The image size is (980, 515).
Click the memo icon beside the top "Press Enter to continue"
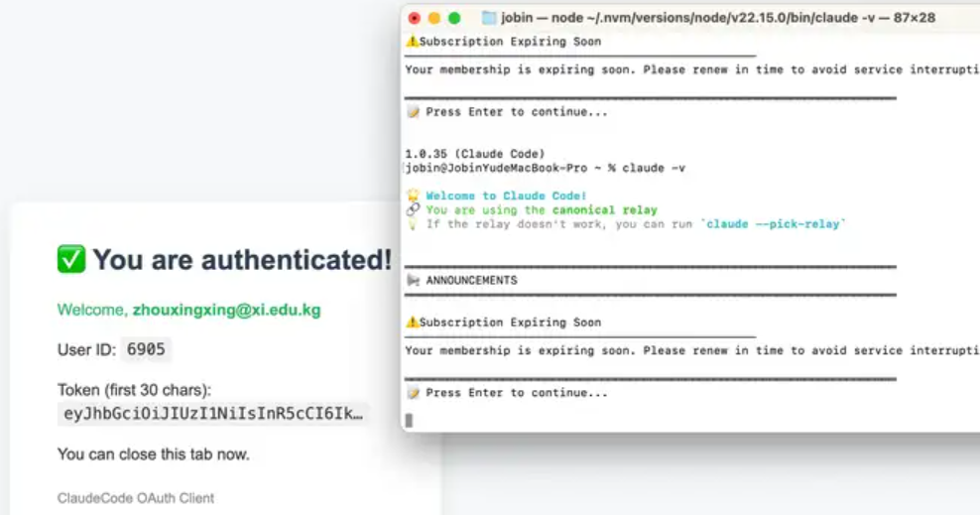pyautogui.click(x=413, y=112)
